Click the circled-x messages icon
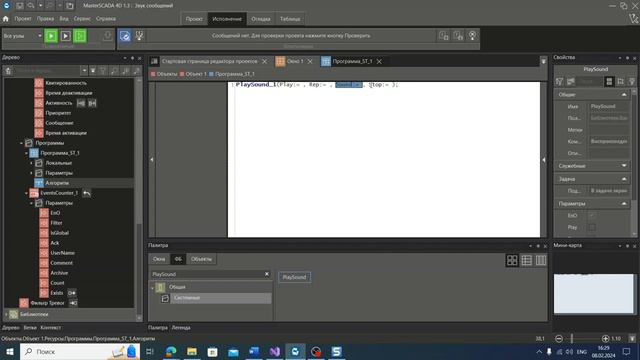The height and width of the screenshot is (360, 640). pos(472,36)
